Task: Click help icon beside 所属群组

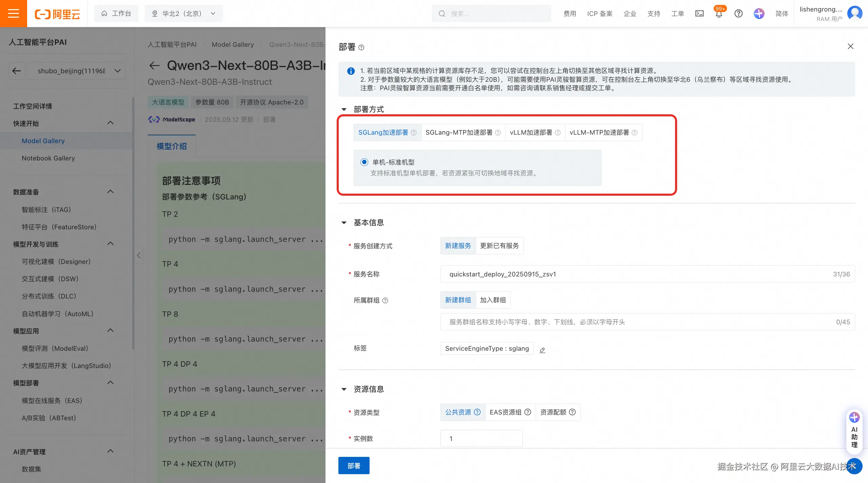Action: click(x=385, y=301)
